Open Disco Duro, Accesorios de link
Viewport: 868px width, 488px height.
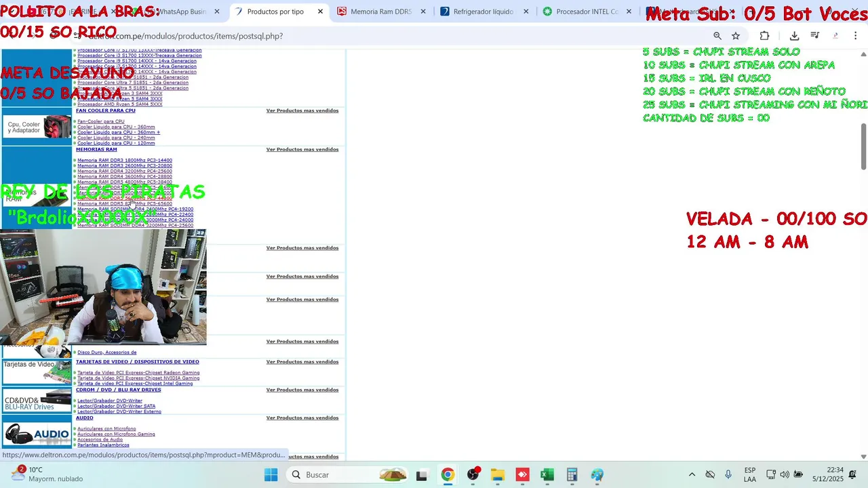click(x=107, y=352)
